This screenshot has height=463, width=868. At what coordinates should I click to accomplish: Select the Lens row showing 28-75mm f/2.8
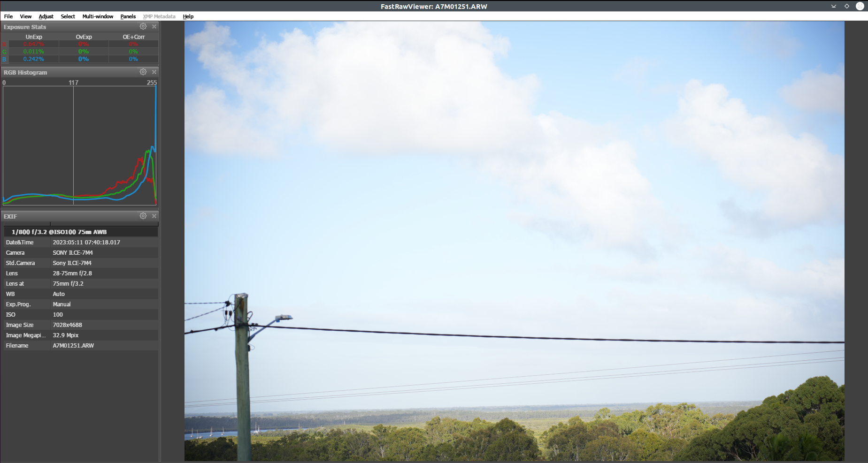80,273
